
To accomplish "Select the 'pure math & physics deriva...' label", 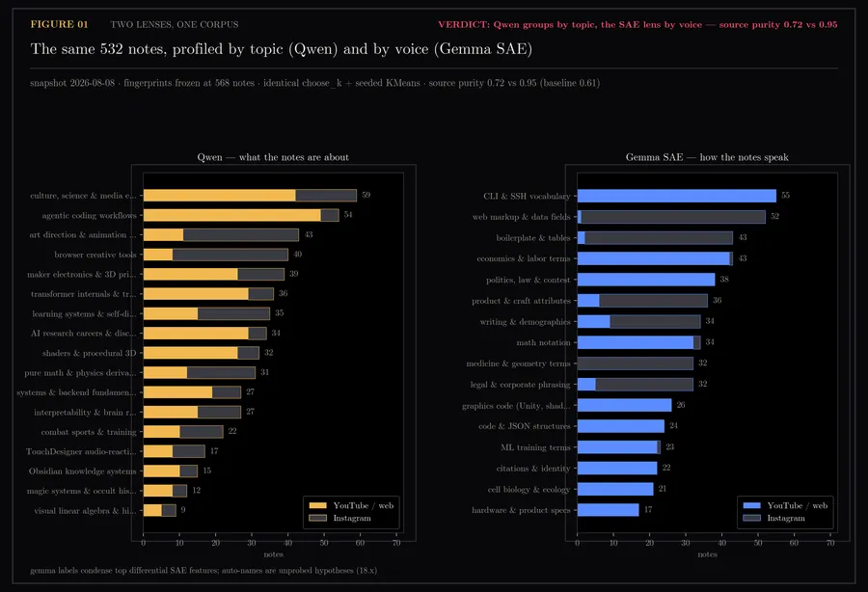I will 80,373.
